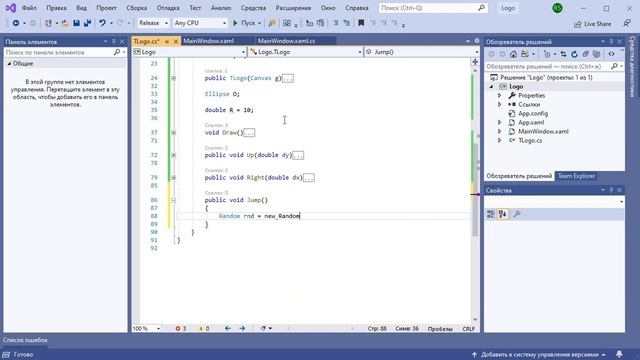Click the CRLF line ending indicator

click(469, 329)
